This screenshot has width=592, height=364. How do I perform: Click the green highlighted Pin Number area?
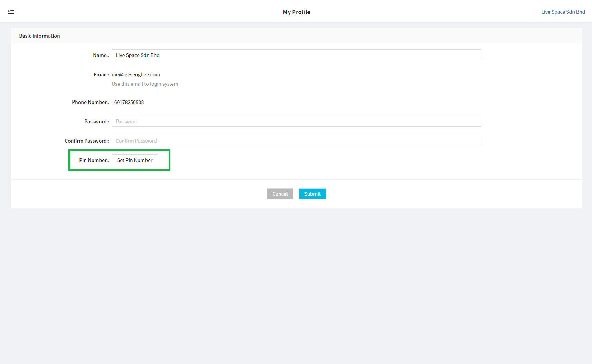[x=119, y=160]
